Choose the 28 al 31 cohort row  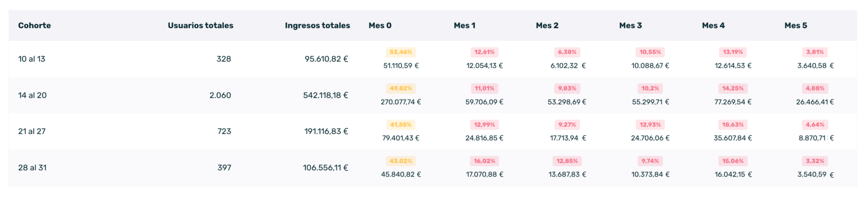coord(32,168)
